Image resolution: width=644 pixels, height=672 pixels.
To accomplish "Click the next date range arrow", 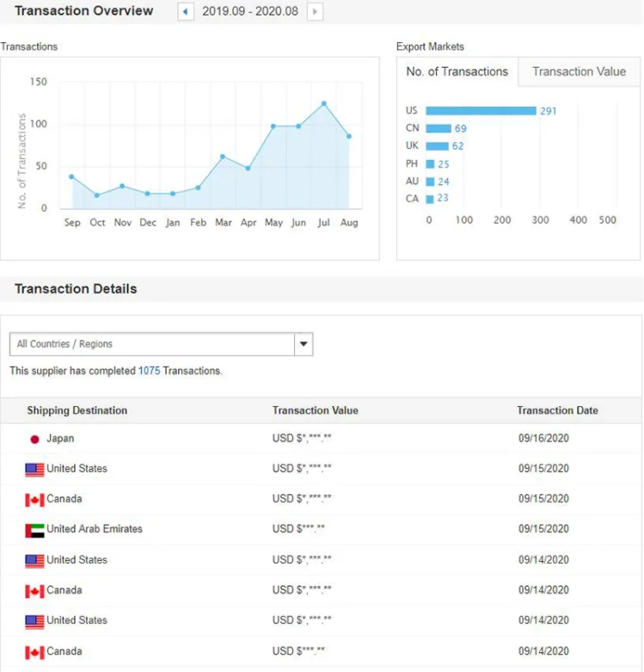I will click(316, 11).
